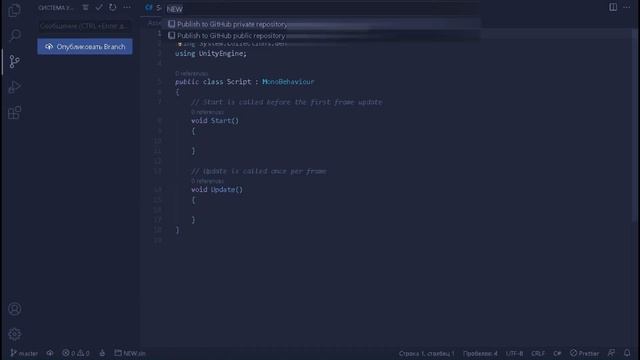Click errors and warnings count in status bar

coord(76,353)
